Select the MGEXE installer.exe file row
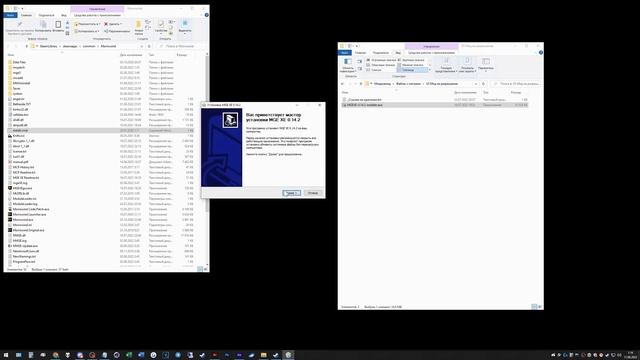Viewport: 640px width, 360px height. click(x=434, y=105)
